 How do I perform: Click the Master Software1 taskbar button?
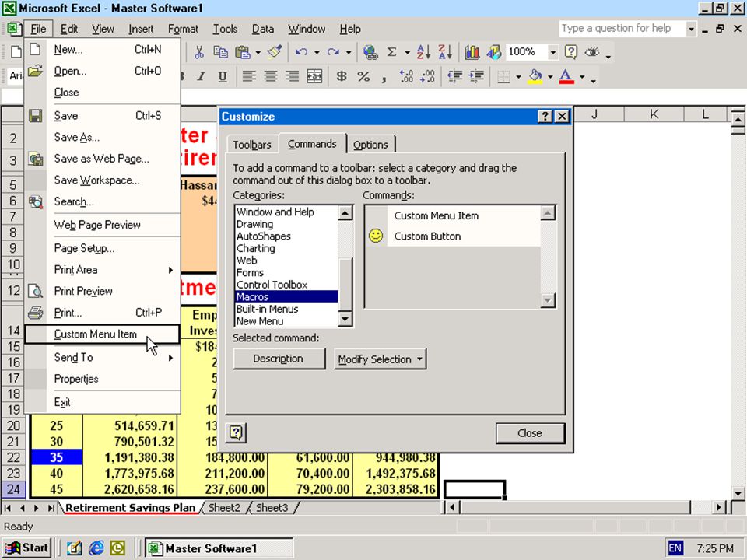219,548
